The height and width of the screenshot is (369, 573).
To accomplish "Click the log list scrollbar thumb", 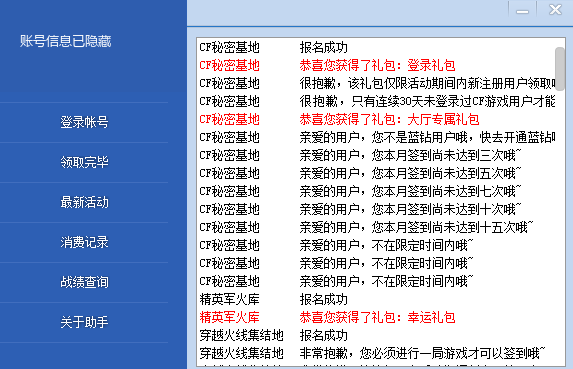I will tap(559, 69).
